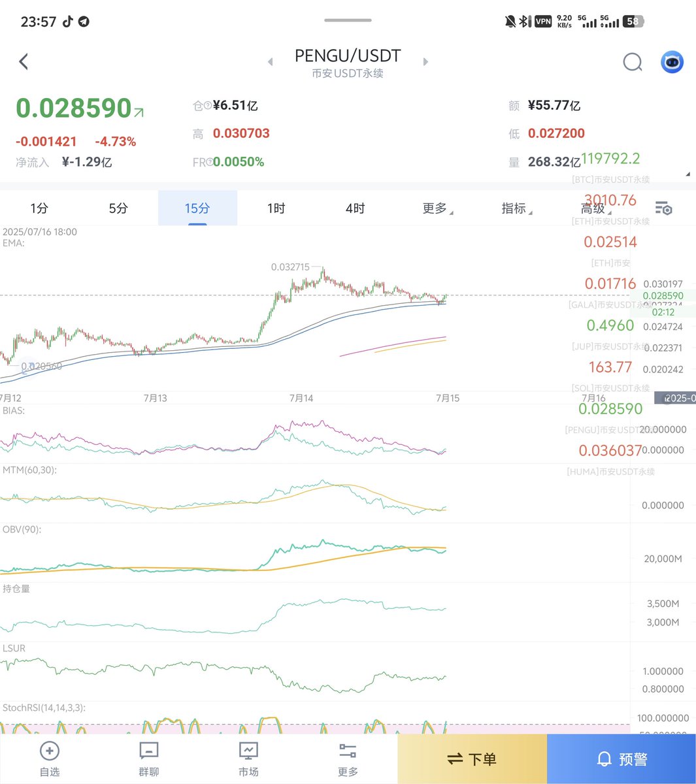Tap the turnover value ¥55.77亿

click(x=554, y=105)
